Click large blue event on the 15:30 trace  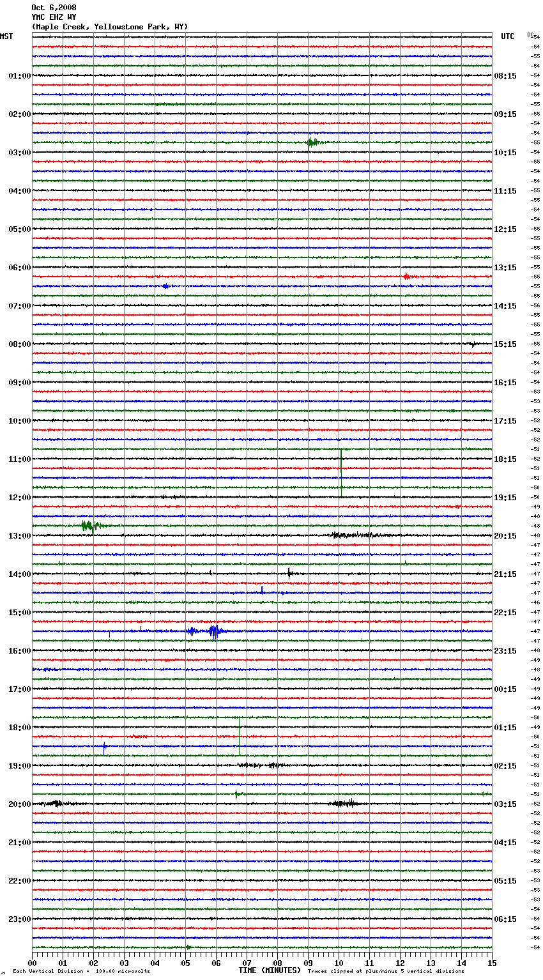click(x=215, y=631)
